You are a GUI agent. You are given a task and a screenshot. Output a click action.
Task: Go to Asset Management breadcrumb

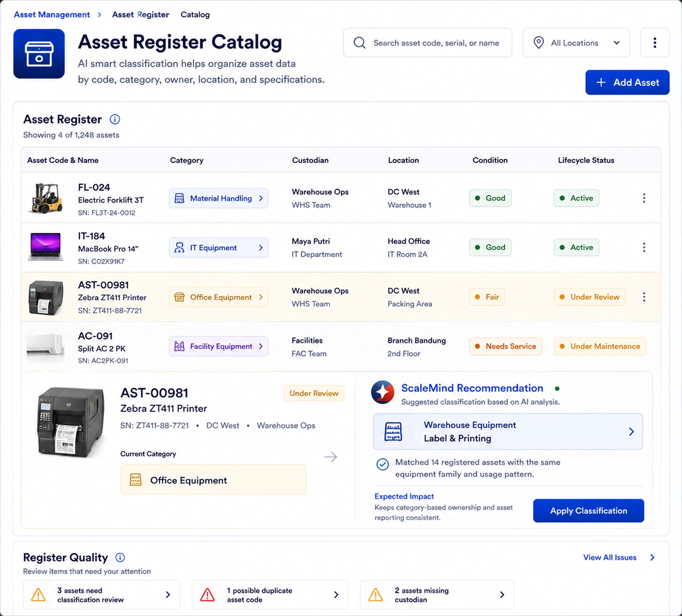tap(52, 15)
